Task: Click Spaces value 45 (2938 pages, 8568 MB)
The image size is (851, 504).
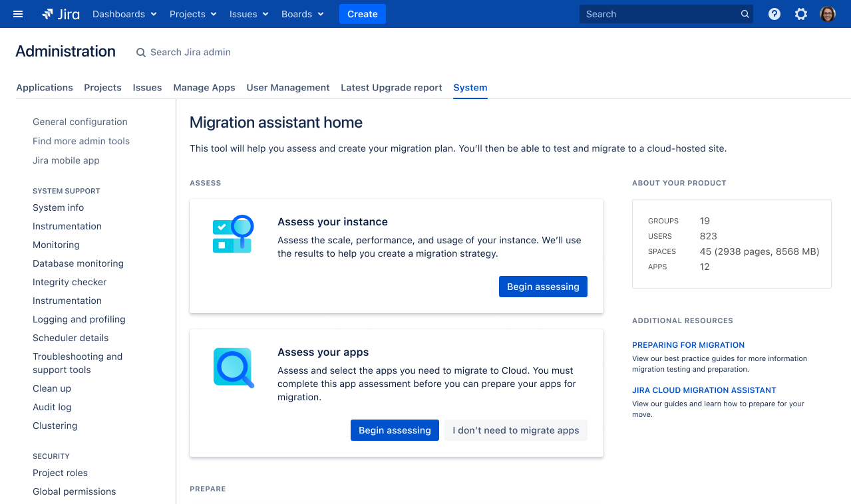Action: click(760, 251)
